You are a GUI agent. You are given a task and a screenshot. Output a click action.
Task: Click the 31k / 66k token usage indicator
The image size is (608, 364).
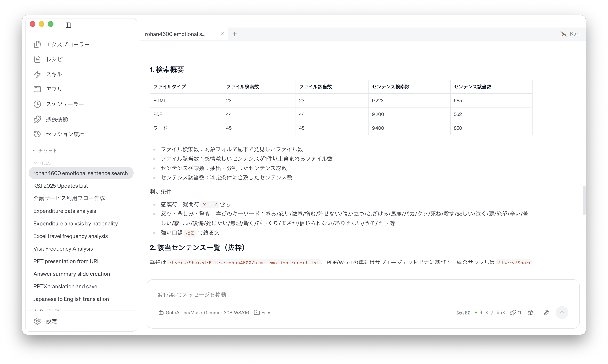point(490,313)
